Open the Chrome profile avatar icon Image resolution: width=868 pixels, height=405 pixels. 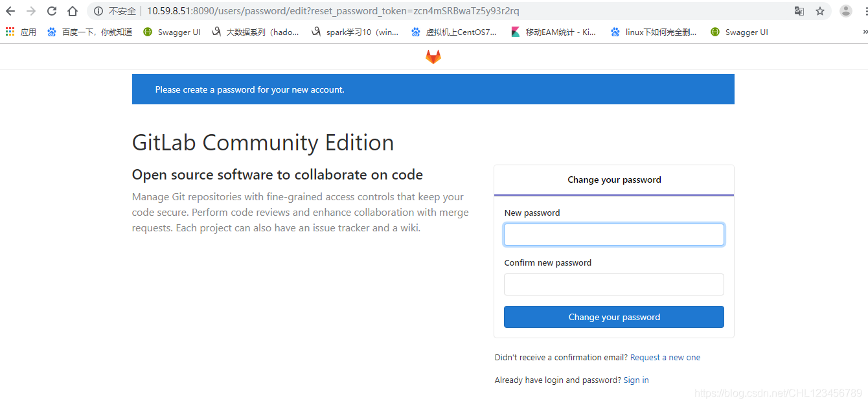(846, 11)
